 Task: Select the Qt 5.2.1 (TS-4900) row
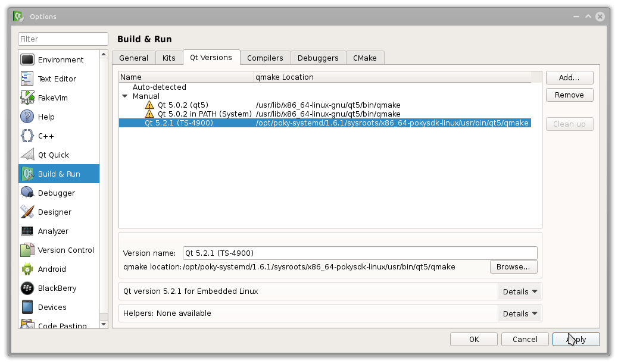(x=324, y=123)
